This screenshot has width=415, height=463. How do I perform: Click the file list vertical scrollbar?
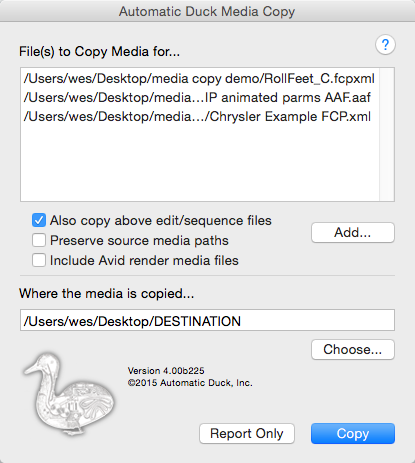[387, 134]
